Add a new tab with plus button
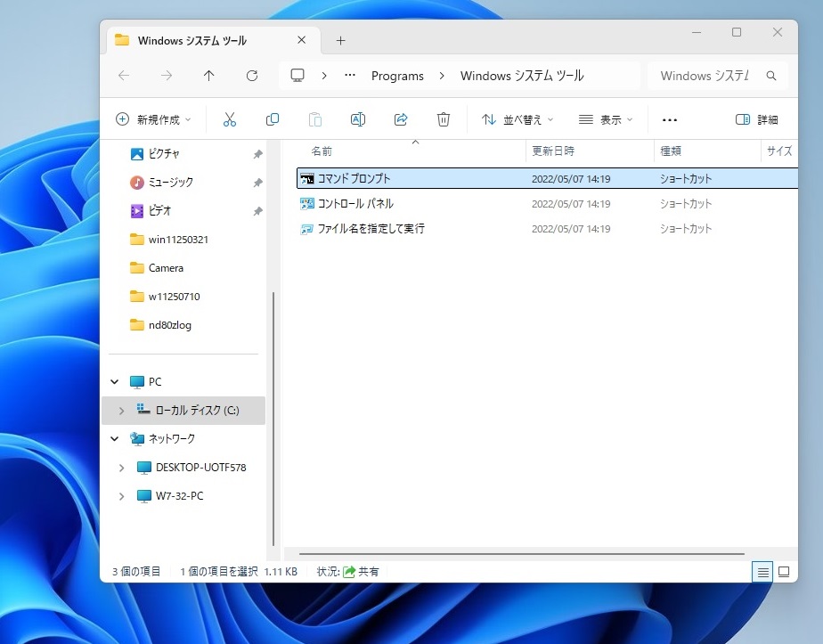823x644 pixels. [340, 40]
